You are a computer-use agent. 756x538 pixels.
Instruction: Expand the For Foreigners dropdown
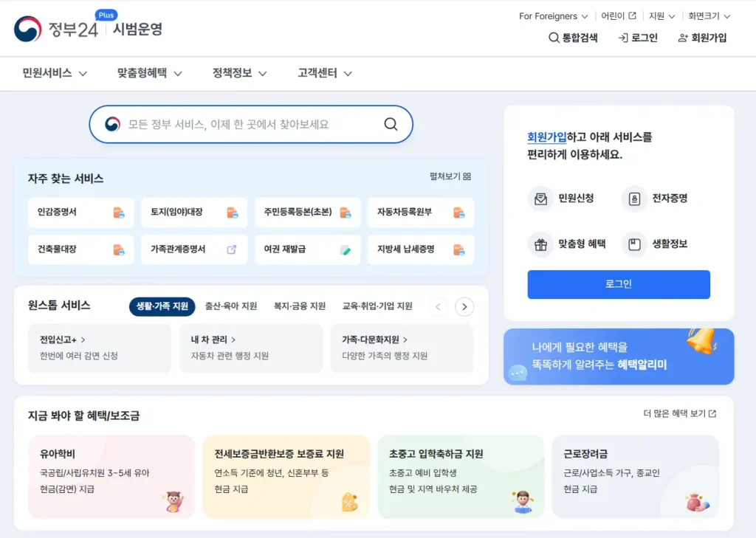[x=551, y=15]
